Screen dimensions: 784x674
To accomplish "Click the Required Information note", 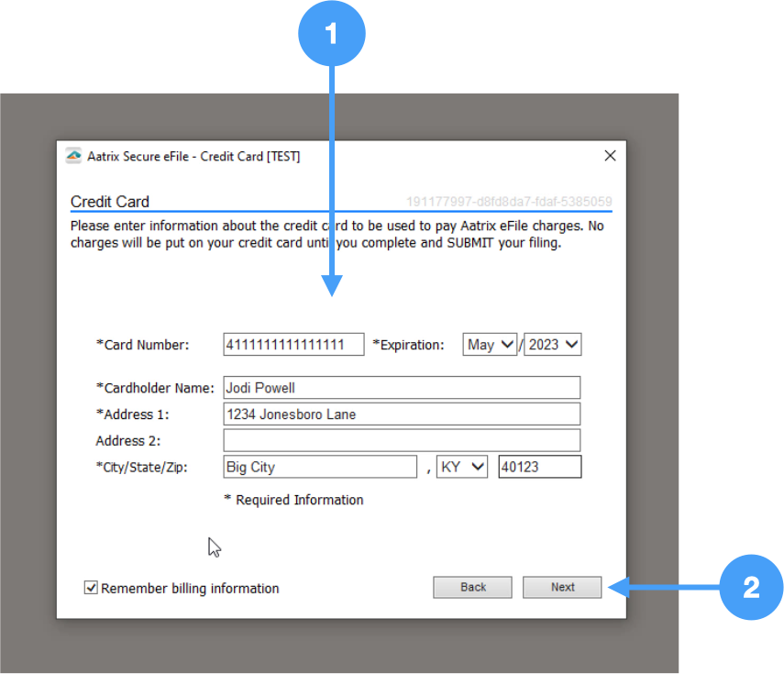I will click(293, 500).
